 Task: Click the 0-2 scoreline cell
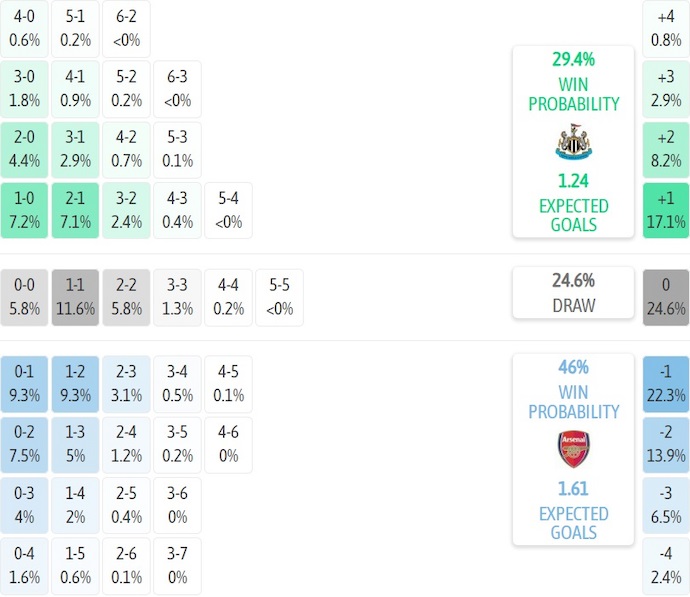[24, 445]
